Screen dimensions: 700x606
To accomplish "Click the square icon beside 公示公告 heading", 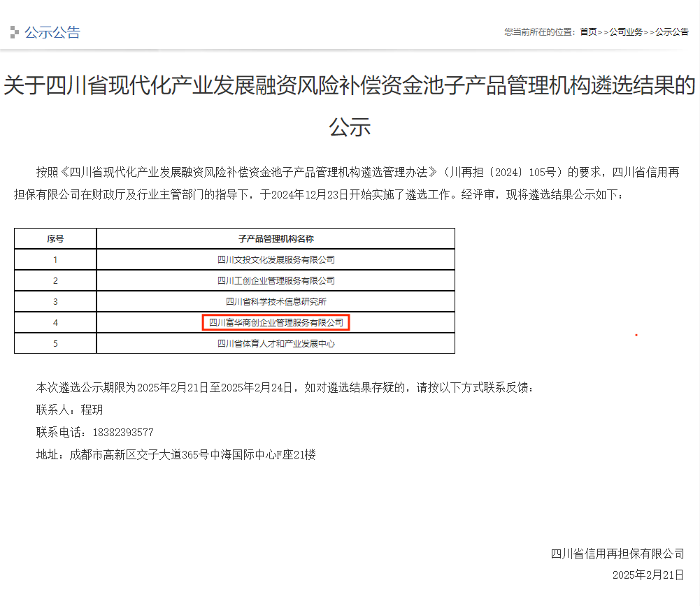I will click(x=15, y=32).
